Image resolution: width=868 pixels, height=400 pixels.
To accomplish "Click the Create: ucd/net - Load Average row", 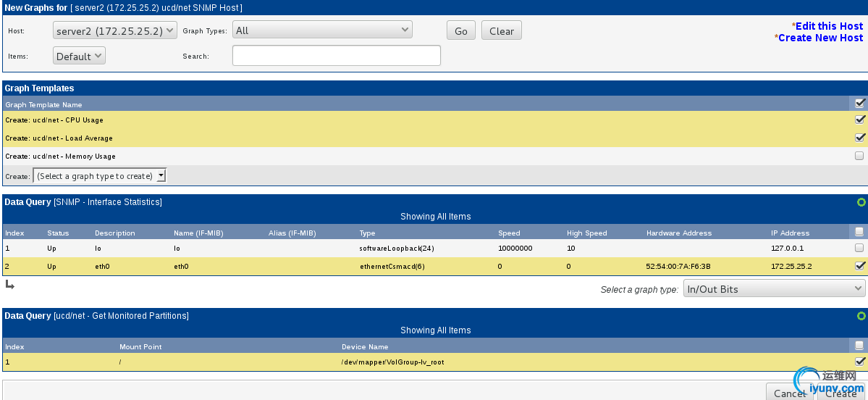I will click(434, 138).
